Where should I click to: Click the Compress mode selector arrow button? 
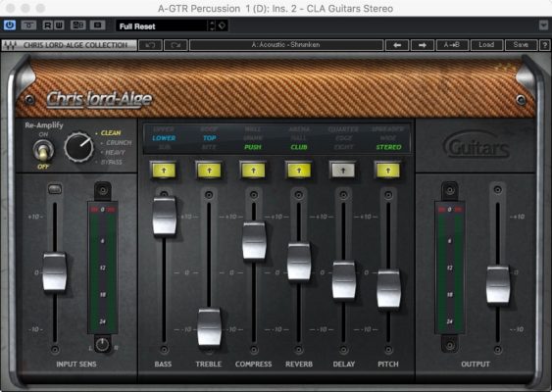pos(254,171)
